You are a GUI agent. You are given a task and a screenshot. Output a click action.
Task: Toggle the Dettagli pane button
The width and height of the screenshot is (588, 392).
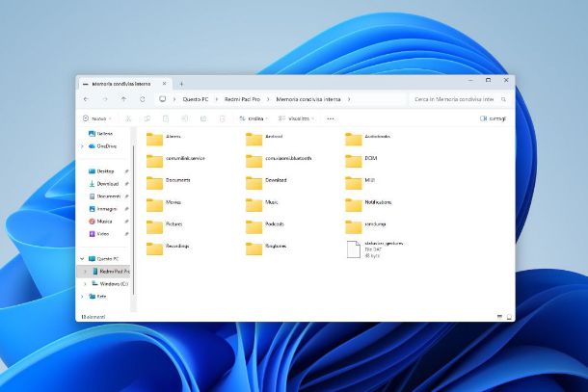[x=493, y=118]
